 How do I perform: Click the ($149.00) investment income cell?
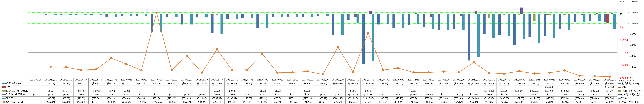click(x=489, y=91)
